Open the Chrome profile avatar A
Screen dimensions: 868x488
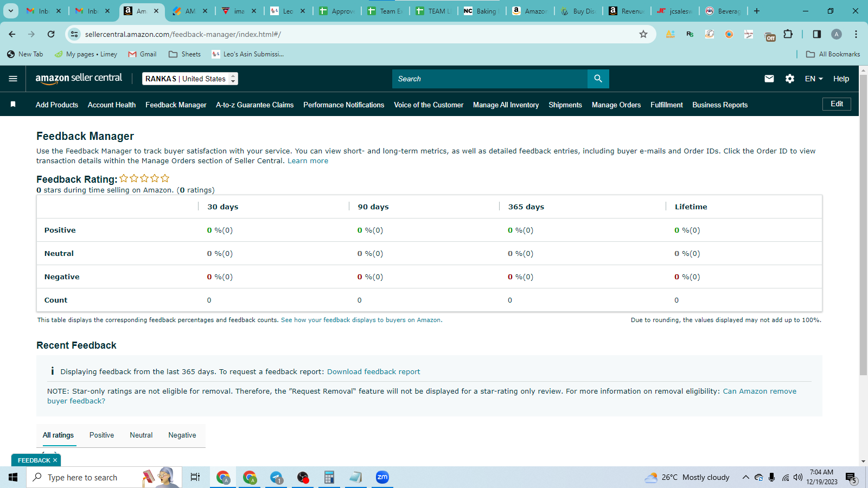[837, 34]
